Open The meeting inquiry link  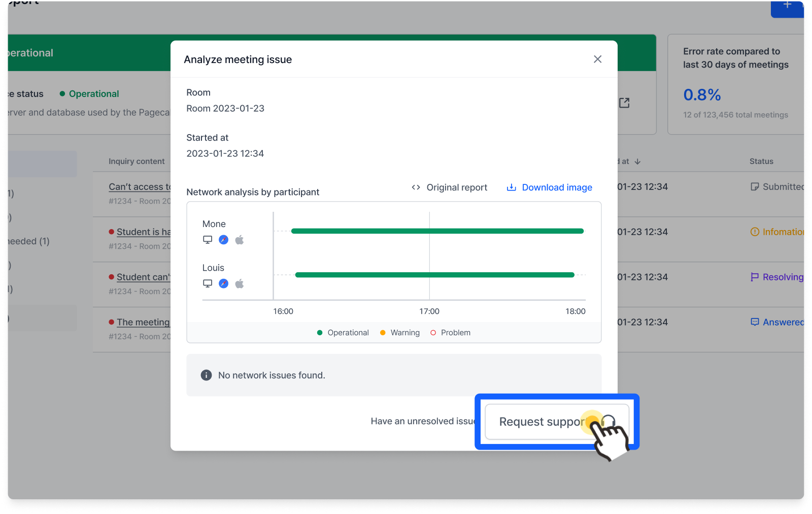click(x=144, y=323)
